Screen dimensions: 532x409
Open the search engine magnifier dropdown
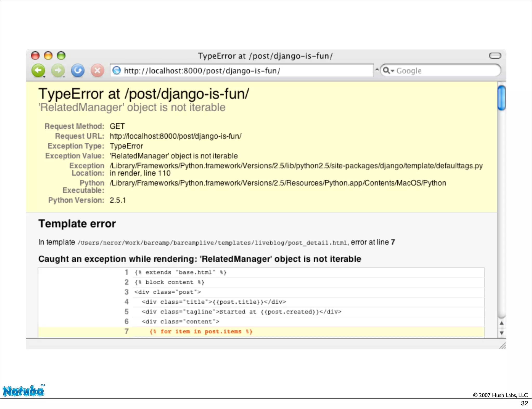click(x=389, y=71)
